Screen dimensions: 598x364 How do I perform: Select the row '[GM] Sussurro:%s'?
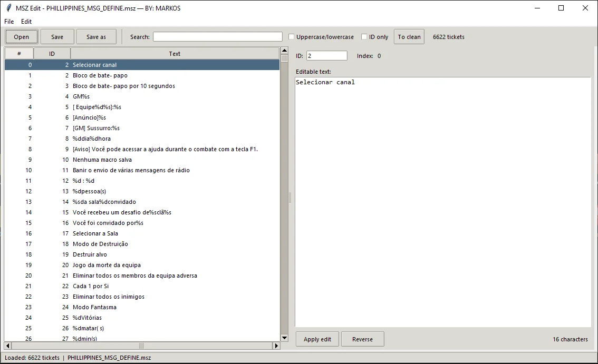coord(142,128)
